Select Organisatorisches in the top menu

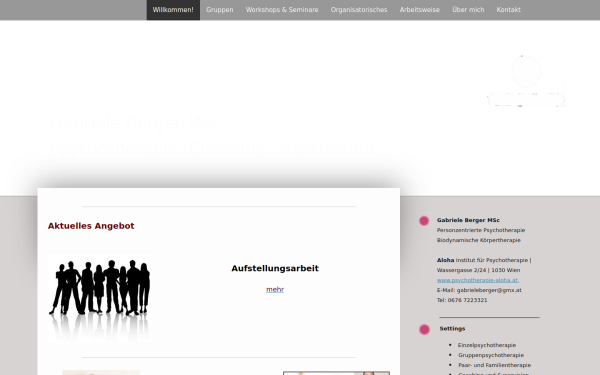pyautogui.click(x=359, y=10)
